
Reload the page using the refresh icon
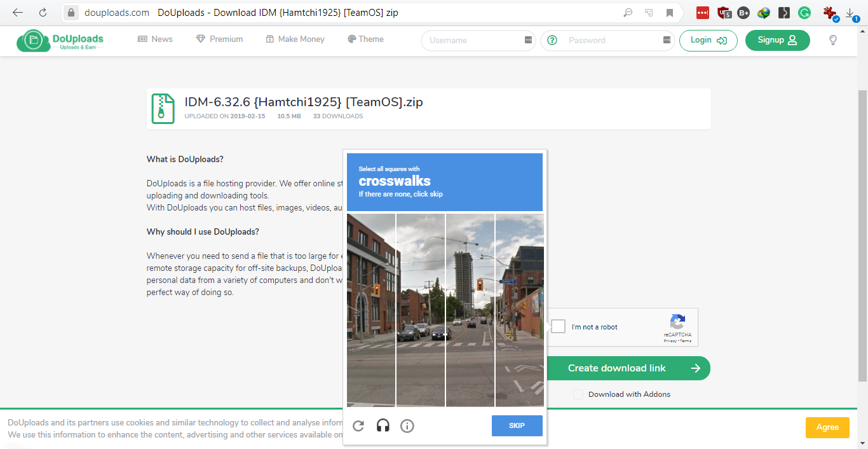click(43, 13)
